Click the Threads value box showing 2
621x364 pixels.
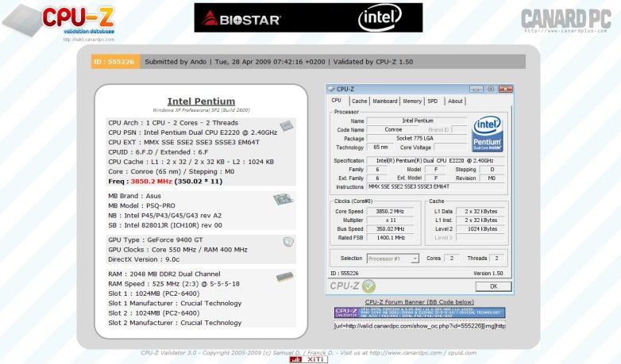[x=496, y=258]
